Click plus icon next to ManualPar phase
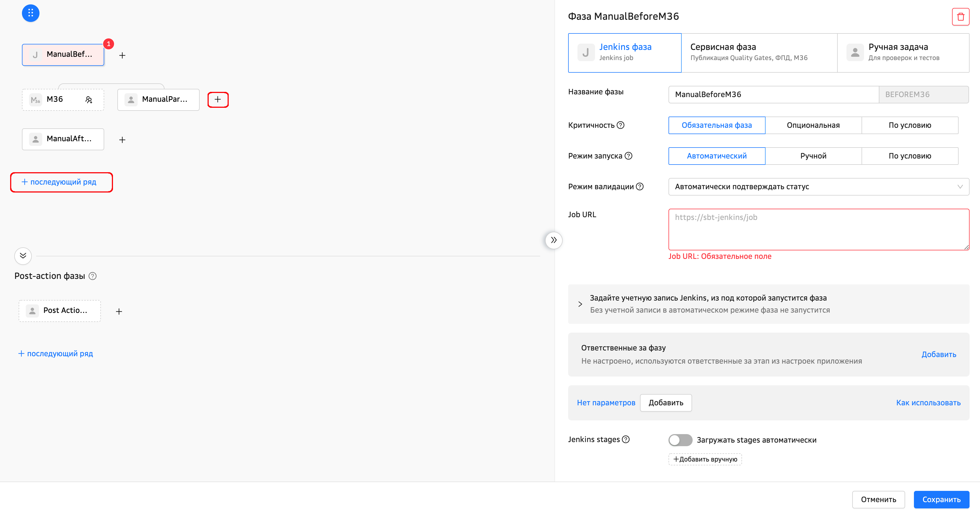The image size is (980, 515). pyautogui.click(x=218, y=100)
